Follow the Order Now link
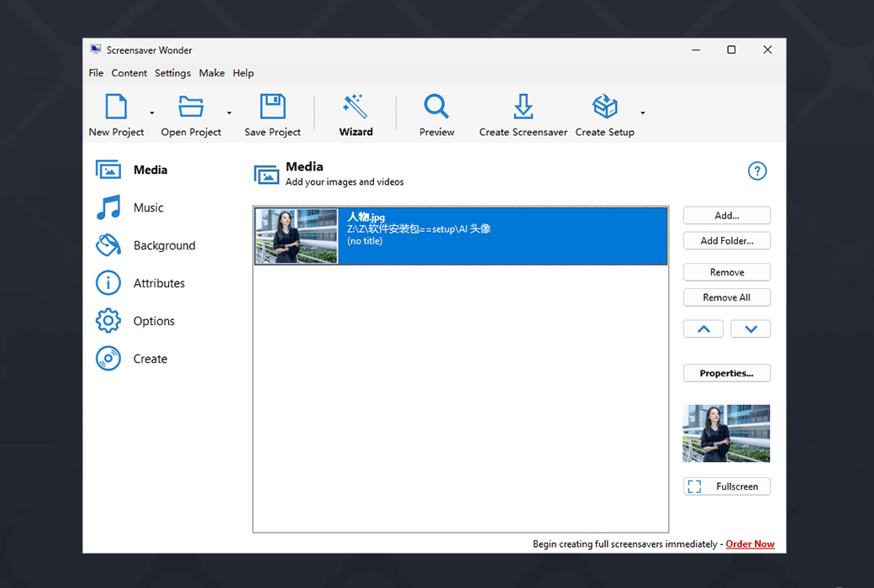 point(750,544)
